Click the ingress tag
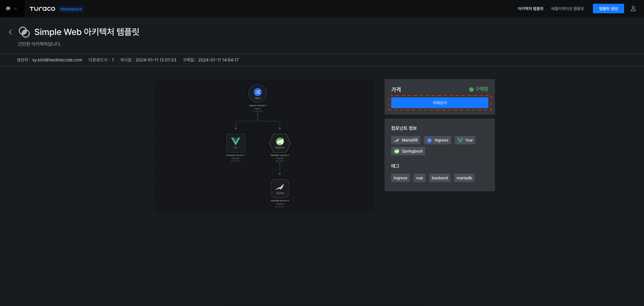The width and height of the screenshot is (644, 306). (400, 178)
